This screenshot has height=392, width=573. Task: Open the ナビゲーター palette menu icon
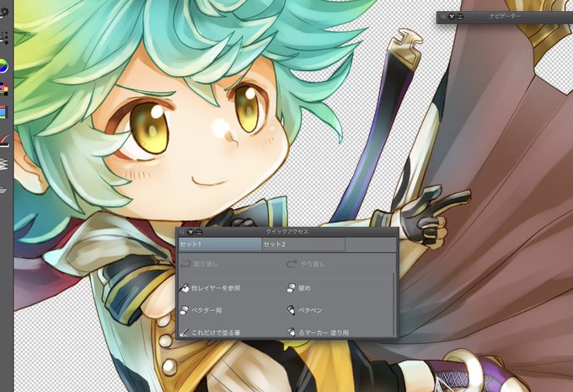443,17
